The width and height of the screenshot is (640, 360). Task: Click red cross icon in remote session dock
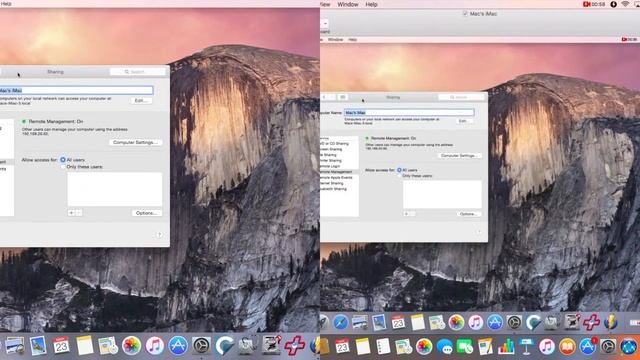point(591,322)
